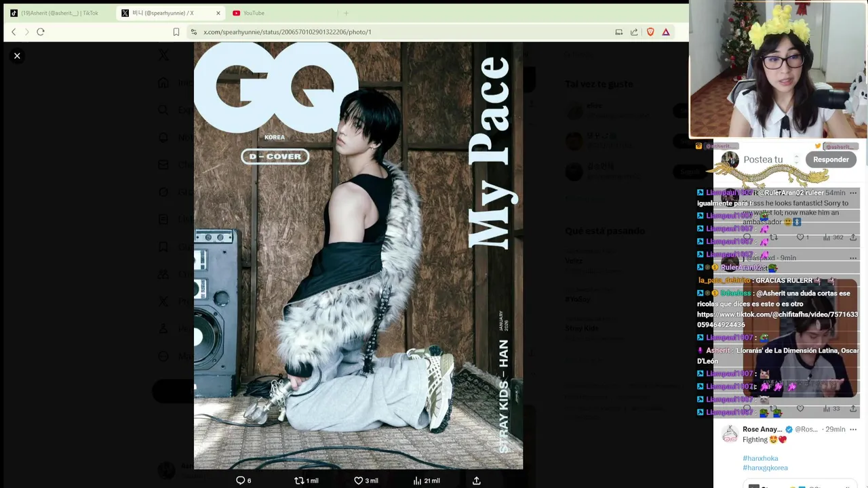Image resolution: width=868 pixels, height=488 pixels.
Task: Click the #hanxhoka hashtag
Action: 760,459
